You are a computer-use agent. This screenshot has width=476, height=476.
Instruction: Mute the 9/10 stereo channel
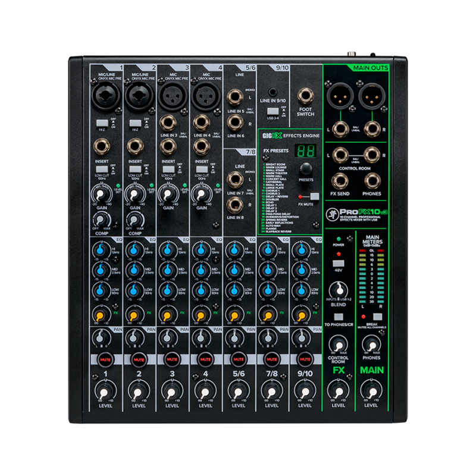(x=305, y=360)
